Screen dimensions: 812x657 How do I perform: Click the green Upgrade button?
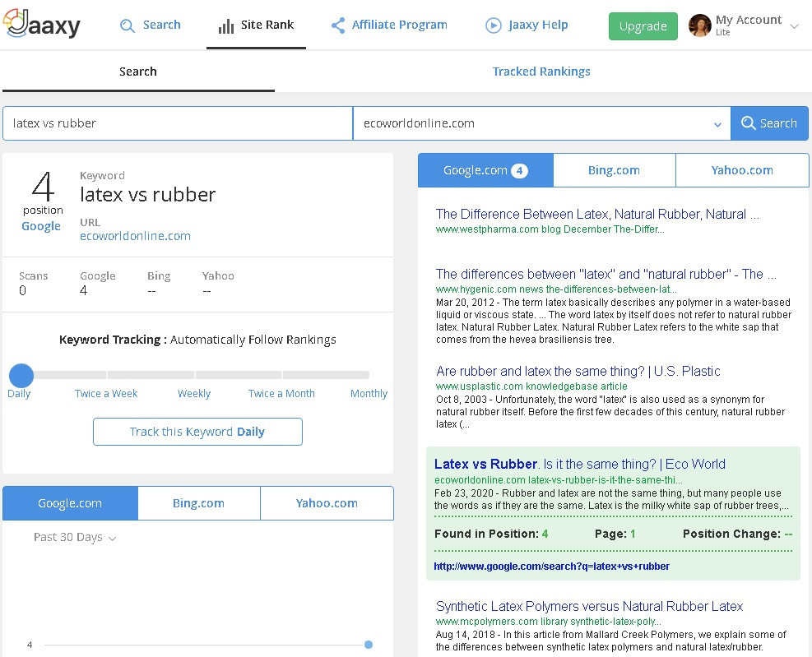click(x=643, y=26)
